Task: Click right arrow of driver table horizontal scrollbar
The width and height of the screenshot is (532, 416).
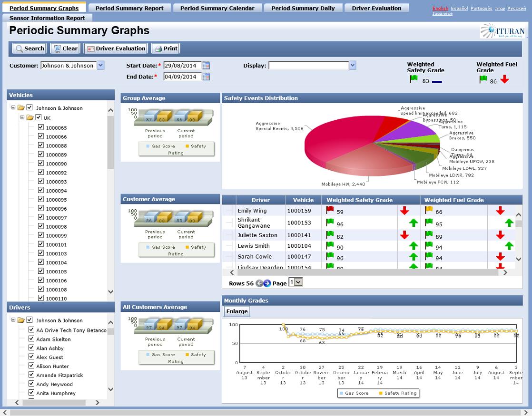Action: (505, 272)
